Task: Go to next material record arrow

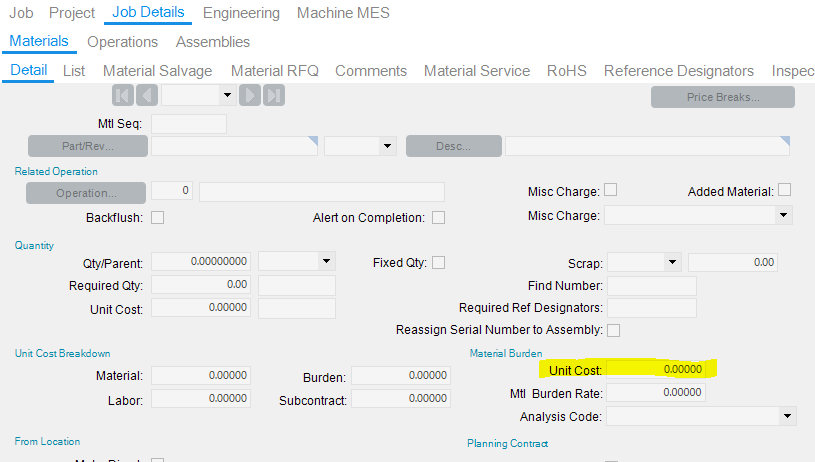Action: (x=250, y=96)
